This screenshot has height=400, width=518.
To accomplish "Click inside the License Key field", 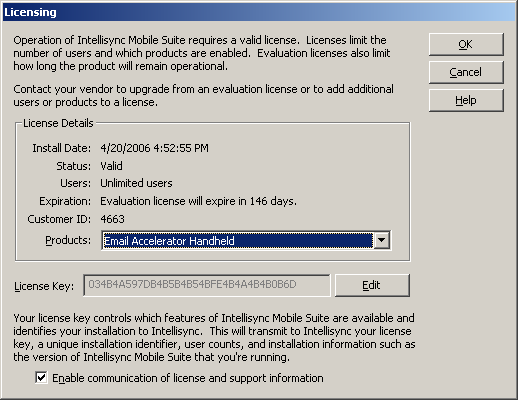I will [207, 285].
